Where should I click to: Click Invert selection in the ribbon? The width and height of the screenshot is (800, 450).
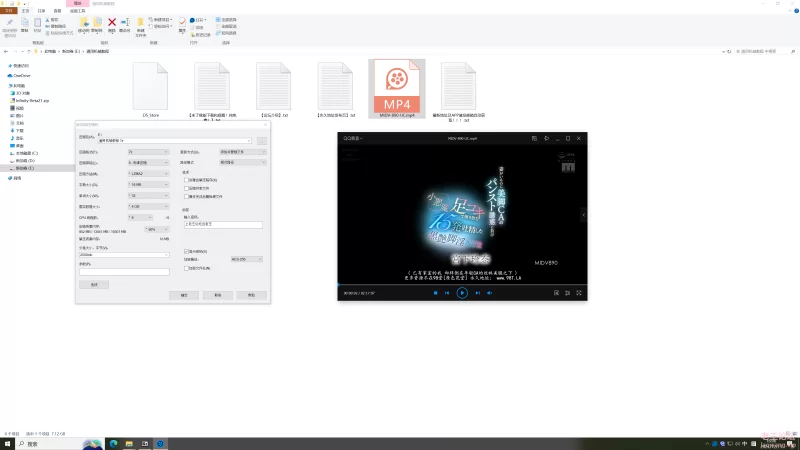(x=226, y=33)
